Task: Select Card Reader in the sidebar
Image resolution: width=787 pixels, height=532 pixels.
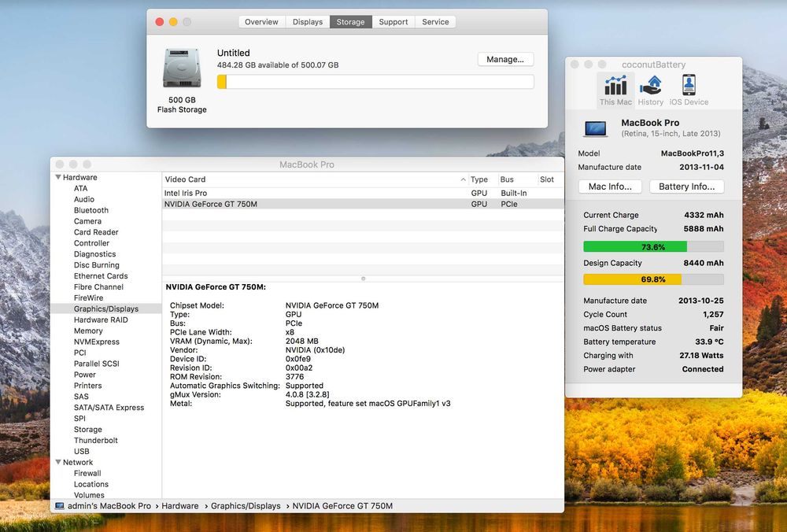Action: (96, 232)
